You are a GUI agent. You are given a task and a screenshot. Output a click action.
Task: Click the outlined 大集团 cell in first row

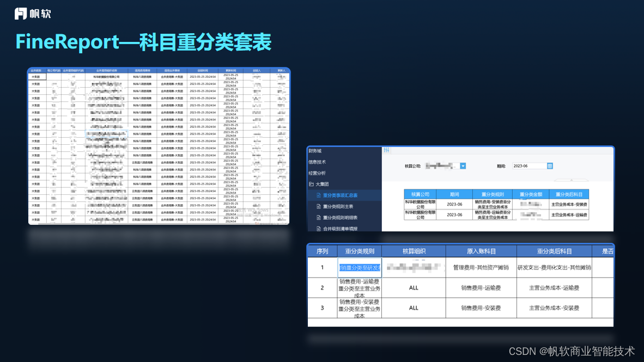pos(37,77)
